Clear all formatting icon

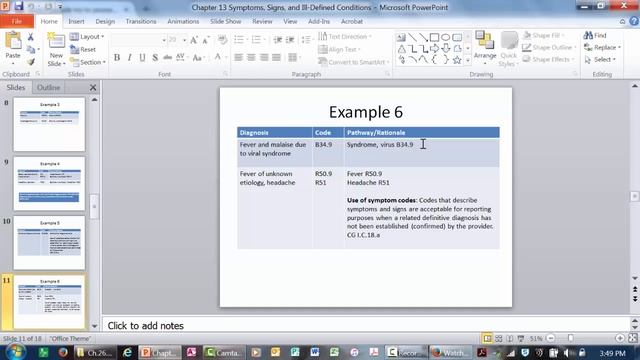[x=222, y=40]
